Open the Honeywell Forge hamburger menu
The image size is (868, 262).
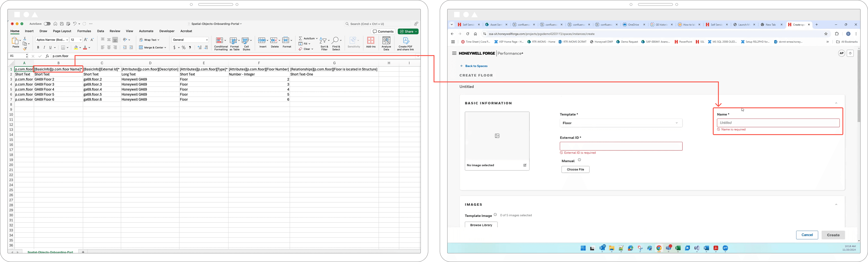(x=454, y=53)
